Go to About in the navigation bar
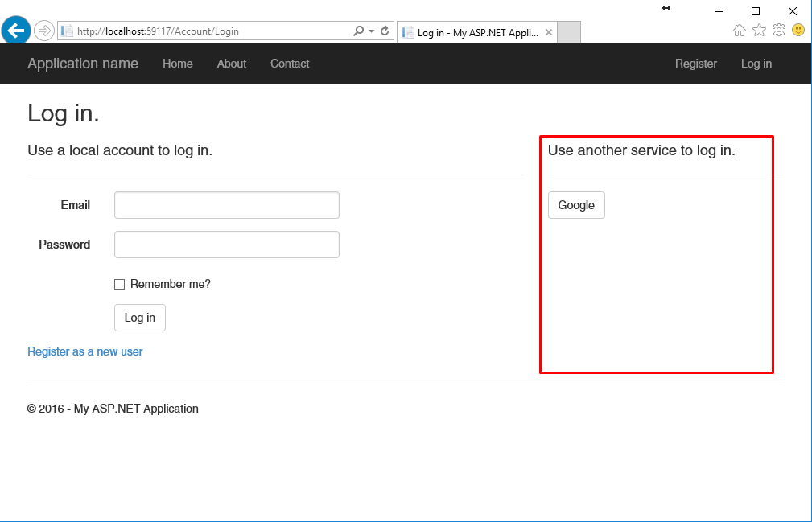This screenshot has width=812, height=522. click(232, 64)
